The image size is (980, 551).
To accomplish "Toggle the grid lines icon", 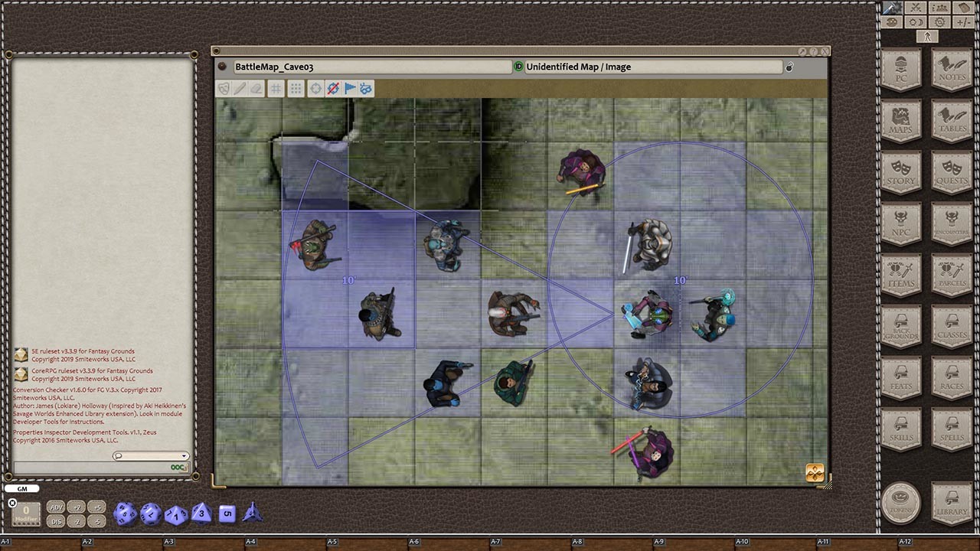I will pos(276,89).
